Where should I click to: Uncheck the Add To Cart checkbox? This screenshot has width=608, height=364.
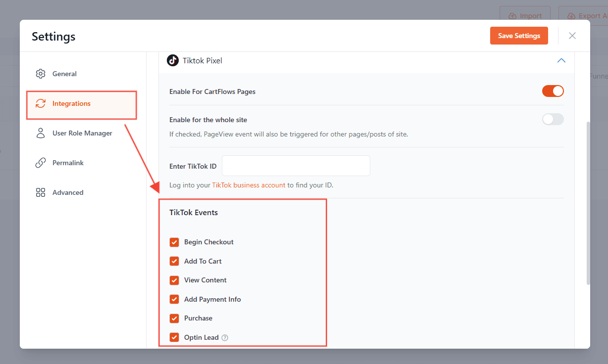tap(174, 261)
